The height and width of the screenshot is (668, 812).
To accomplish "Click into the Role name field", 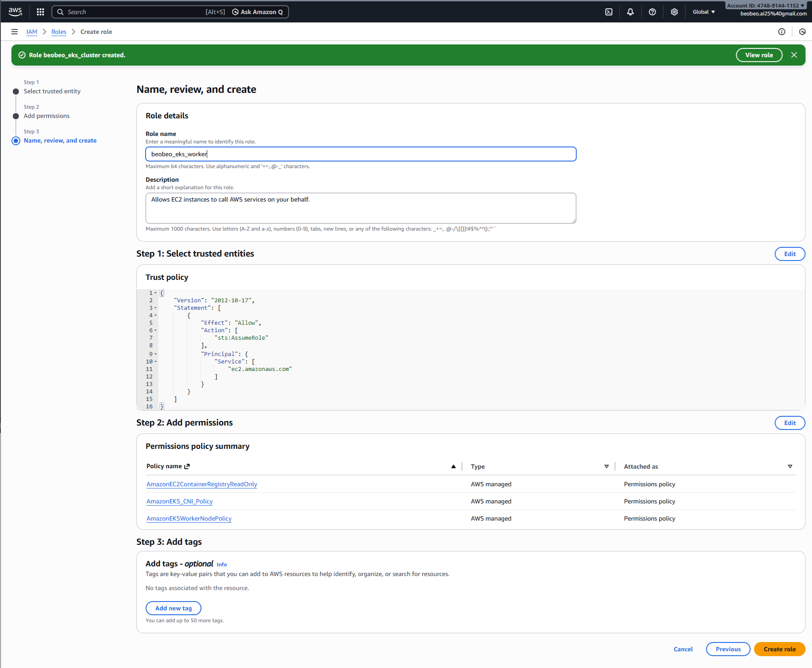I will [361, 154].
